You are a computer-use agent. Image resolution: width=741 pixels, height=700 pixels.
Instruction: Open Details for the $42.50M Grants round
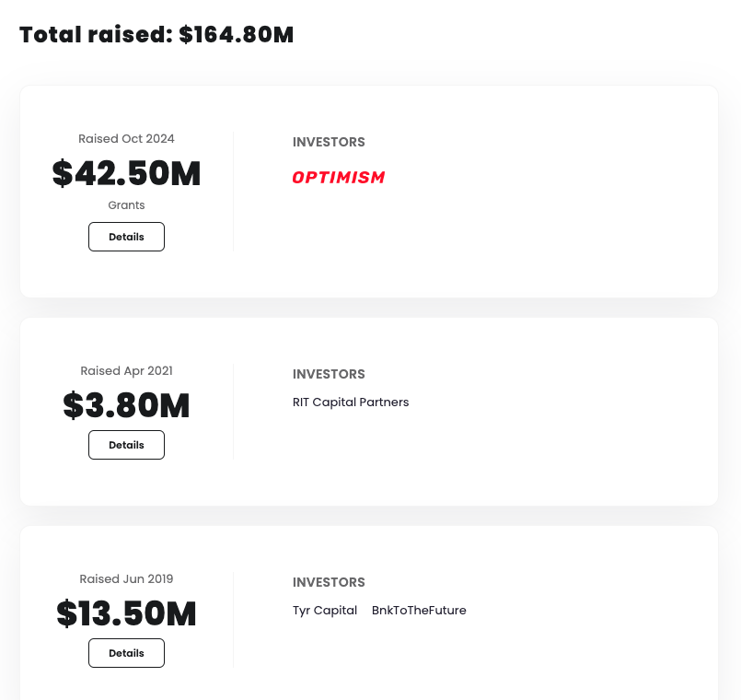point(126,237)
